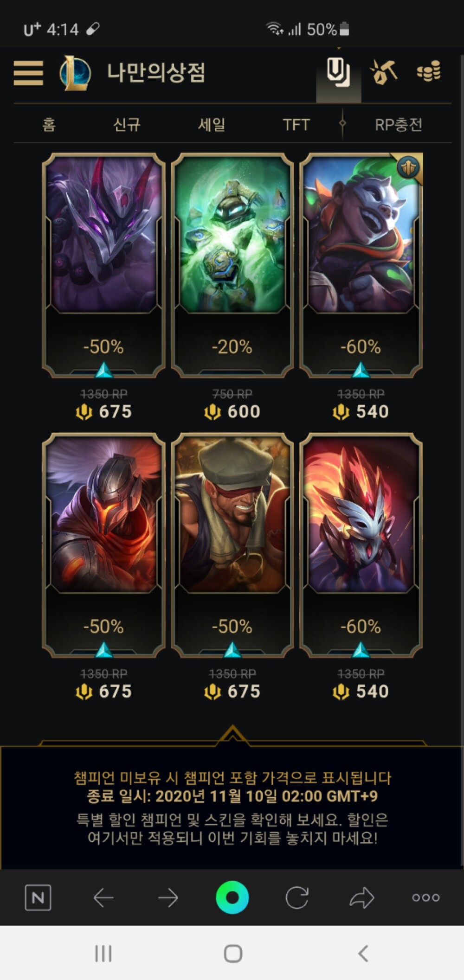Image resolution: width=464 pixels, height=980 pixels.
Task: Open the RP충전 link
Action: tap(399, 124)
